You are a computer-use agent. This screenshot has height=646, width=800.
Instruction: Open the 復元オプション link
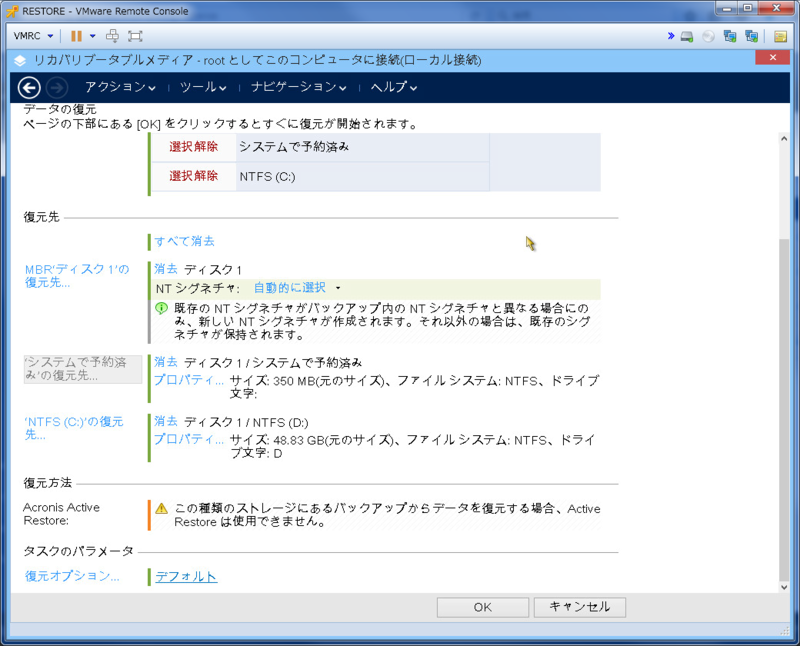click(72, 576)
